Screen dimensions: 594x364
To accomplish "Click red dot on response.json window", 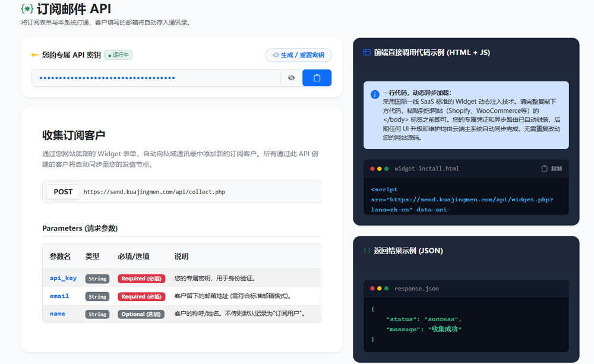I will pyautogui.click(x=372, y=289).
